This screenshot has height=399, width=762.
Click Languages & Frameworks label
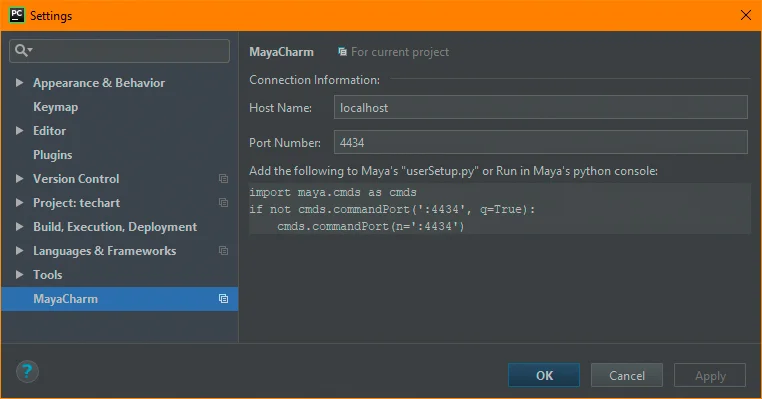tap(104, 251)
